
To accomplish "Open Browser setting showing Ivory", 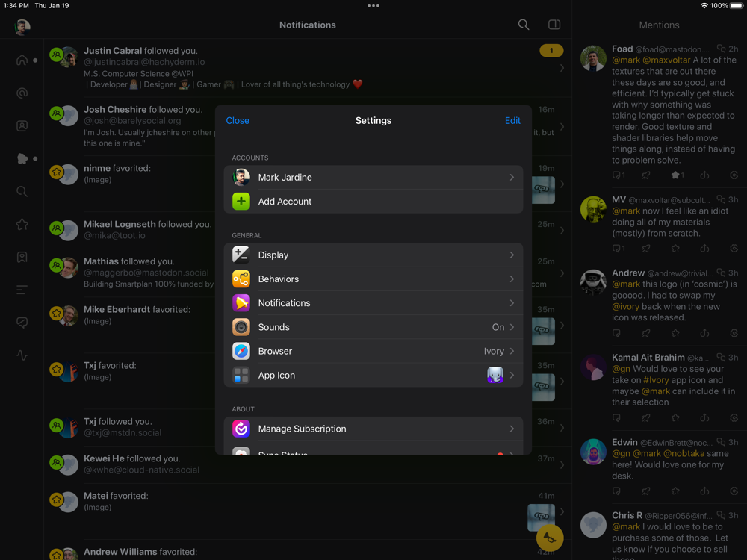I will tap(373, 352).
